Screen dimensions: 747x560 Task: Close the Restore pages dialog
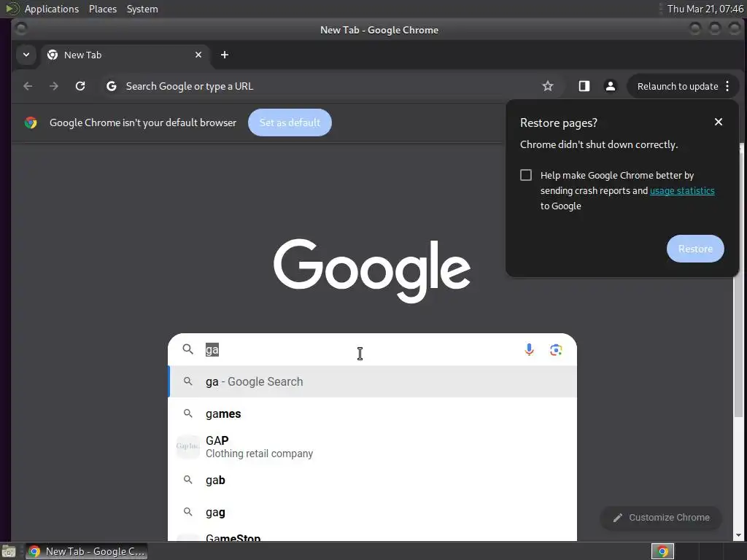[x=719, y=122]
